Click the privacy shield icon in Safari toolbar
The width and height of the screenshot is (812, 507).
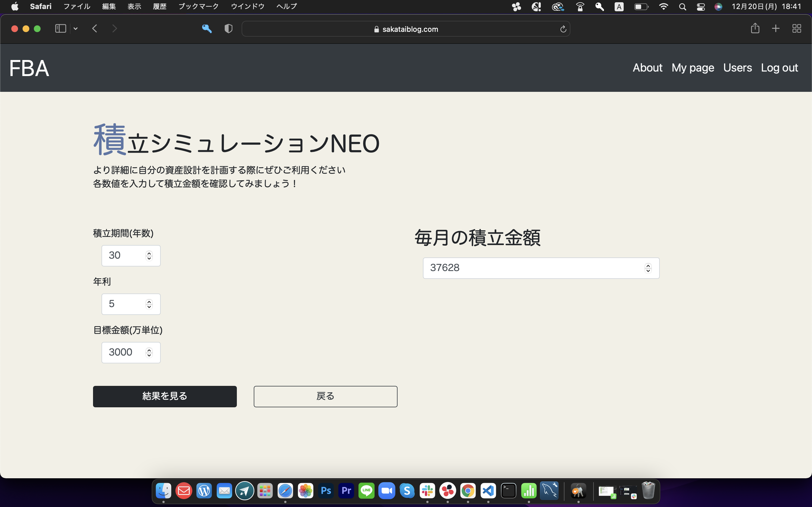[x=228, y=28]
